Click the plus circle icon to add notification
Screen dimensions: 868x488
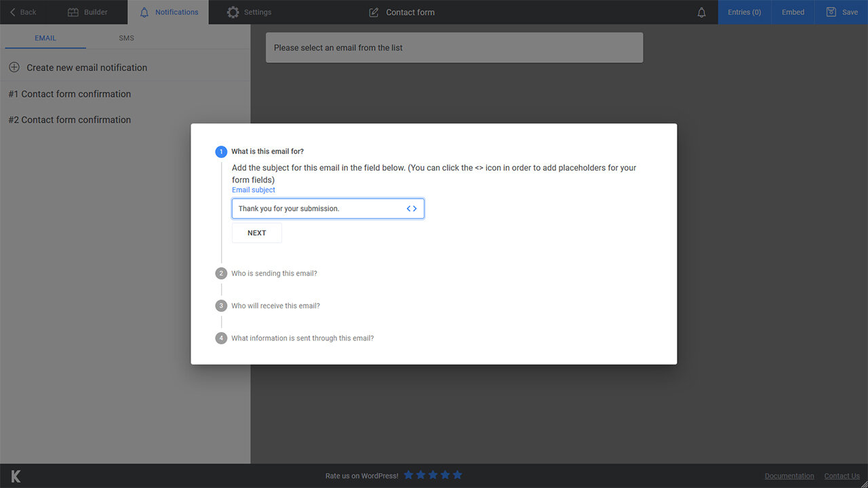(x=14, y=67)
